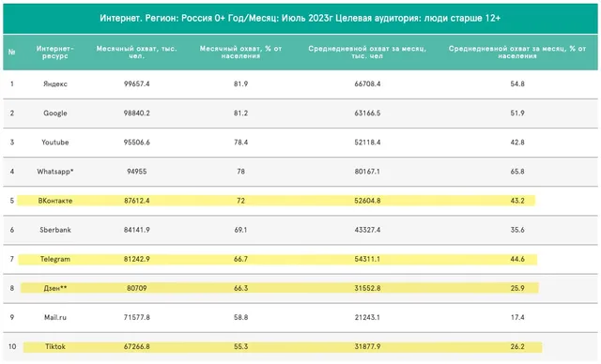601x364 pixels.
Task: Click the daily percent '26.2' for Tiktok
Action: (517, 346)
